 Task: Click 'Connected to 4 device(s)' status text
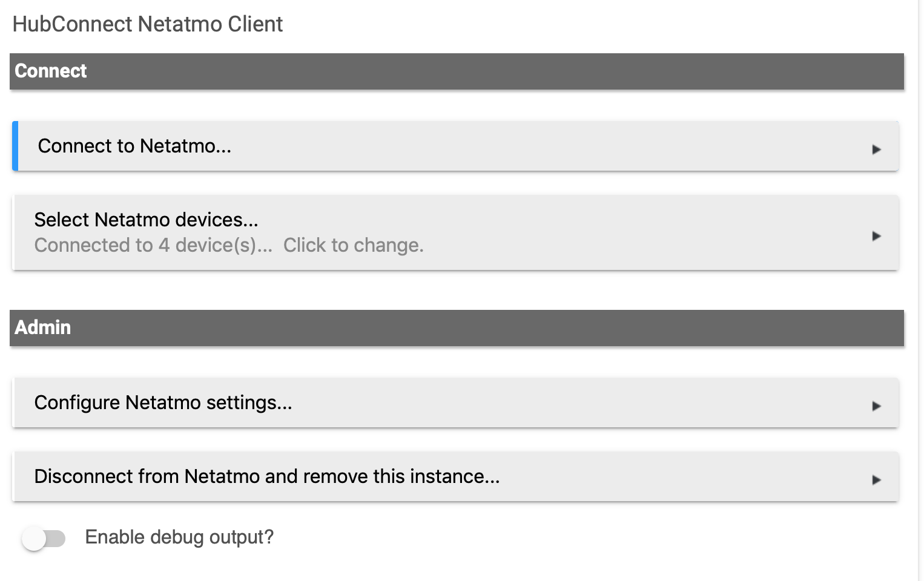[x=153, y=245]
